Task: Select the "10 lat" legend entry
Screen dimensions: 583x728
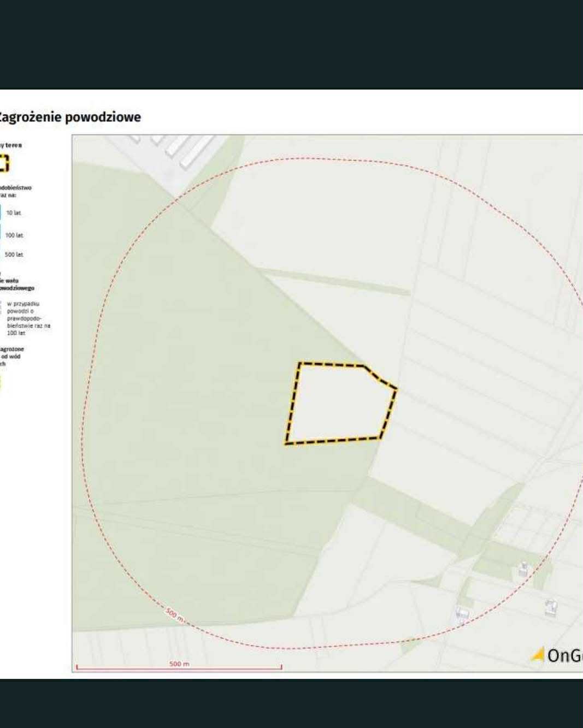Action: 14,213
